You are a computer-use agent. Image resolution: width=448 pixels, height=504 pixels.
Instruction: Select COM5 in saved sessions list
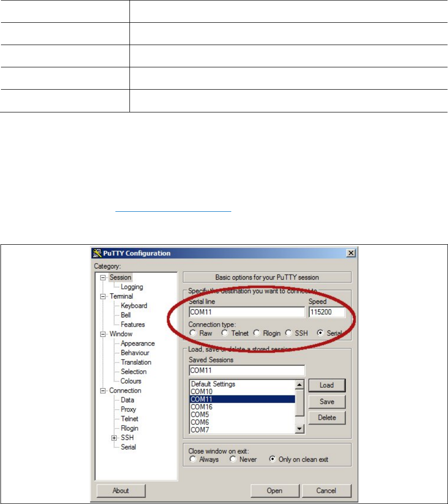tap(242, 415)
